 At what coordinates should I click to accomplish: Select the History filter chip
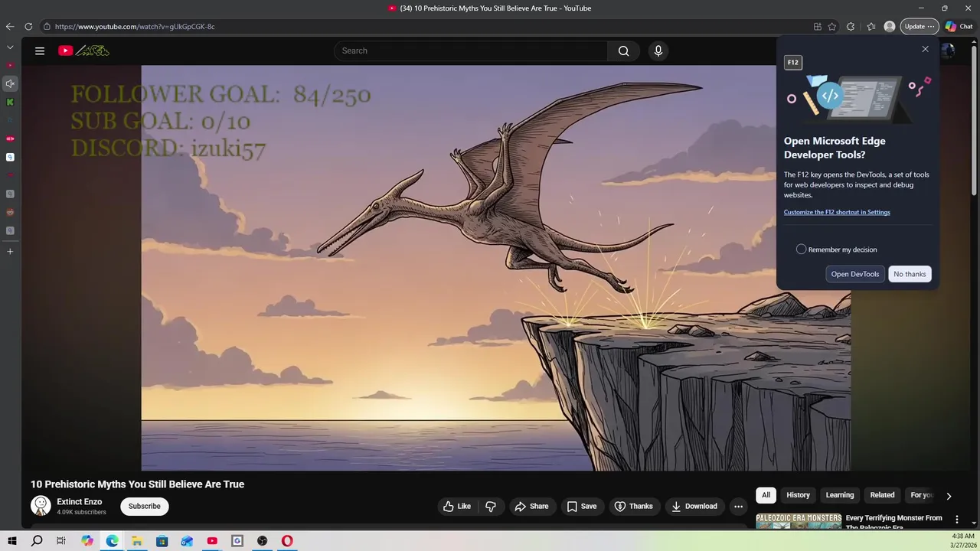(x=798, y=495)
